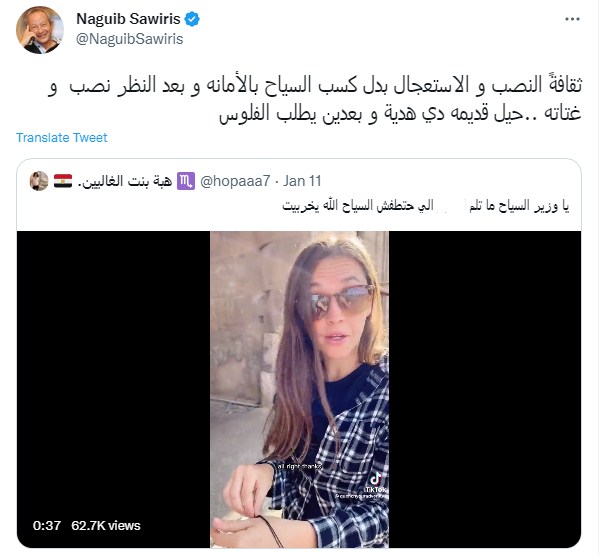599x555 pixels.
Task: Click the 62.7K views counter
Action: point(106,526)
